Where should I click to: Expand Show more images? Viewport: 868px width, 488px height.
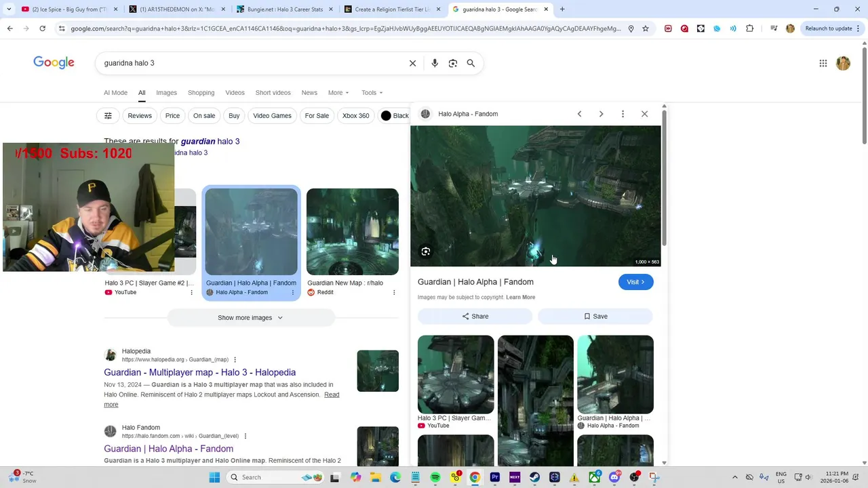250,318
